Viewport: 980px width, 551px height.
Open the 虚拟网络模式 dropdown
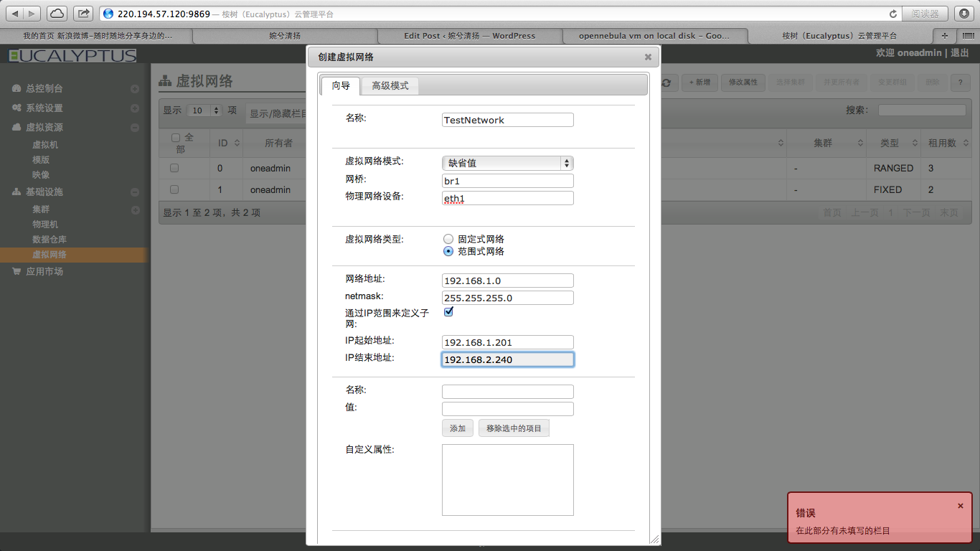pos(507,164)
